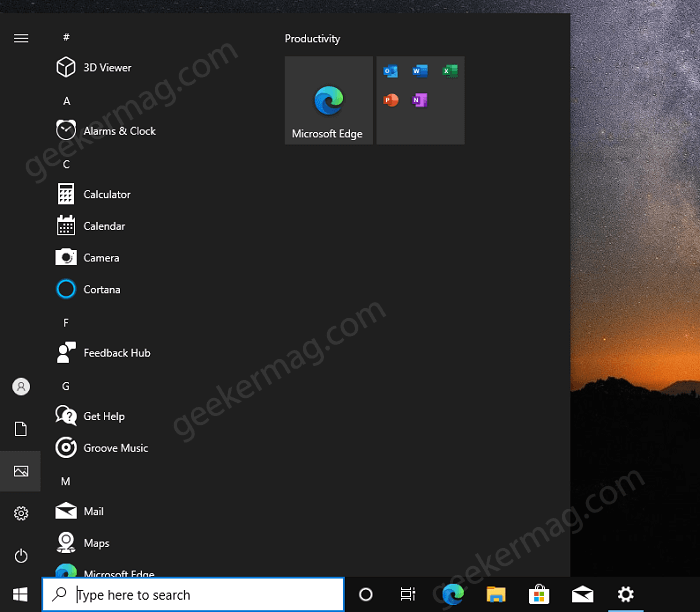
Task: Click the 'C' letter group header
Action: (x=66, y=164)
